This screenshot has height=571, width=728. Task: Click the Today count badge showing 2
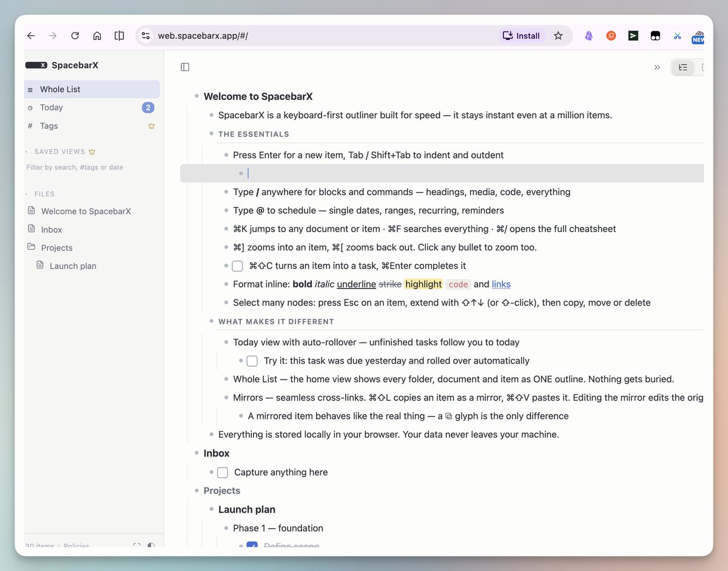[x=148, y=108]
